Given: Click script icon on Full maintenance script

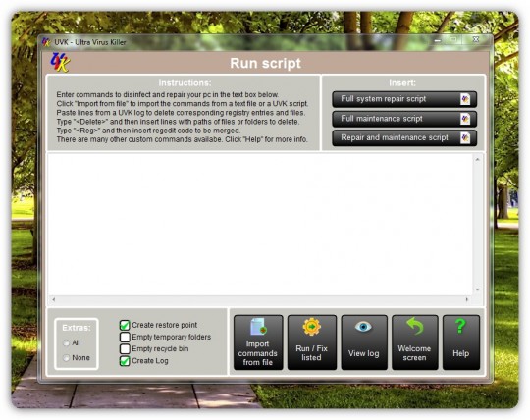Looking at the screenshot, I should click(465, 119).
